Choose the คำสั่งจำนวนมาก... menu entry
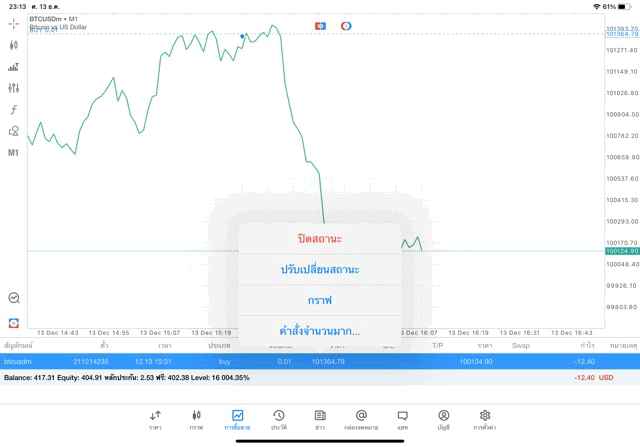This screenshot has width=640, height=447. 320,331
